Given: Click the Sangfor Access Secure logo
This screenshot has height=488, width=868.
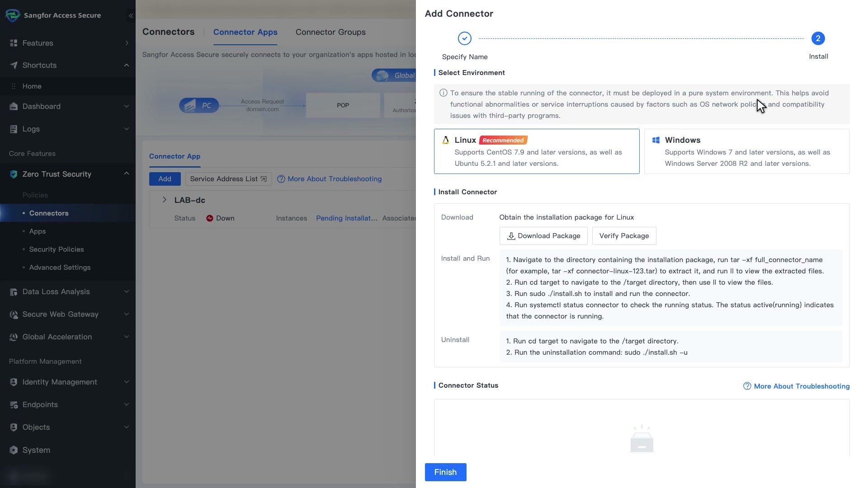Looking at the screenshot, I should pyautogui.click(x=13, y=15).
